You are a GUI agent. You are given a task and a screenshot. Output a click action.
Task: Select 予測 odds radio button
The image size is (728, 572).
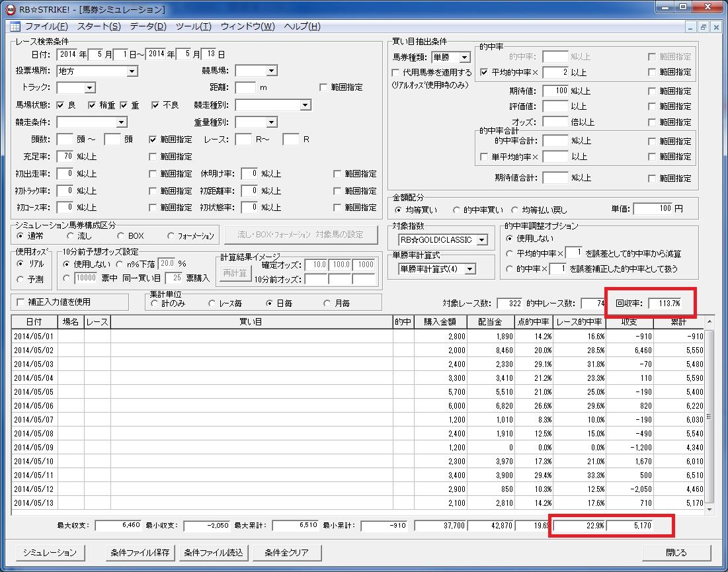tap(20, 280)
